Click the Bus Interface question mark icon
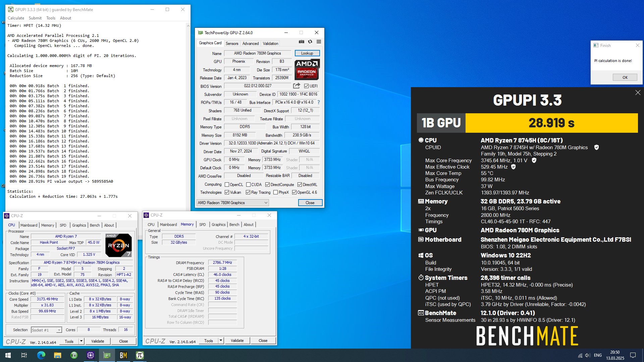Viewport: 644px width, 362px height. click(319, 102)
